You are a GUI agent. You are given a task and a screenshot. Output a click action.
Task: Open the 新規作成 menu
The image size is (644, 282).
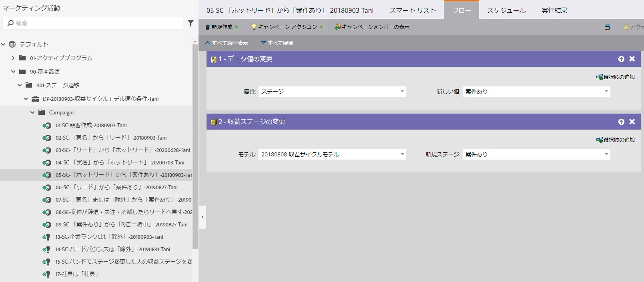pyautogui.click(x=222, y=27)
